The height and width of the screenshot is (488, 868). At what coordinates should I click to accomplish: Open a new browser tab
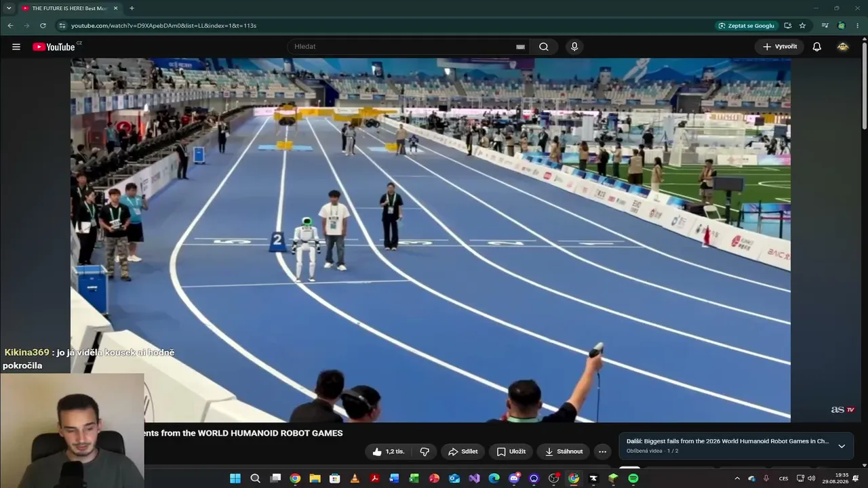132,8
